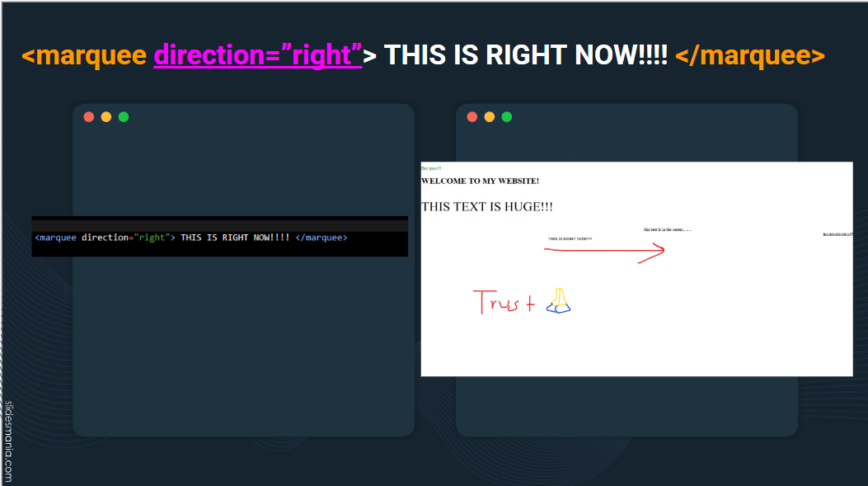Click the small green Hey guys!!! text

click(x=431, y=168)
